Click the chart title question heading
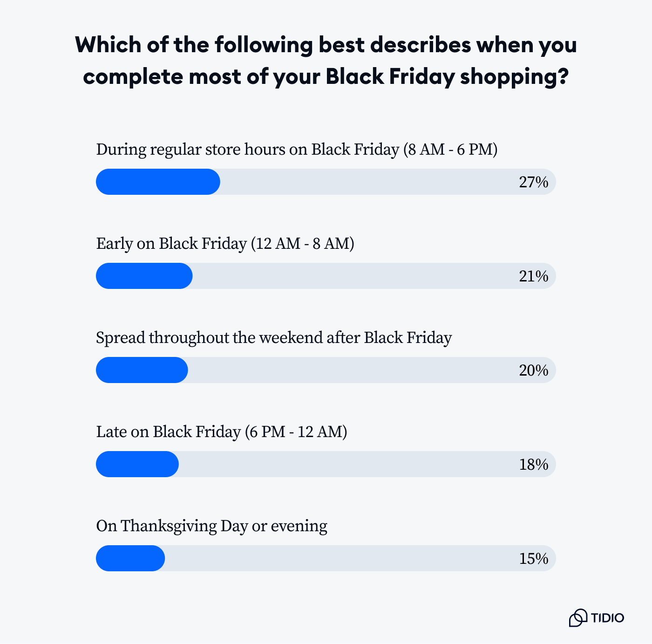 [x=326, y=61]
